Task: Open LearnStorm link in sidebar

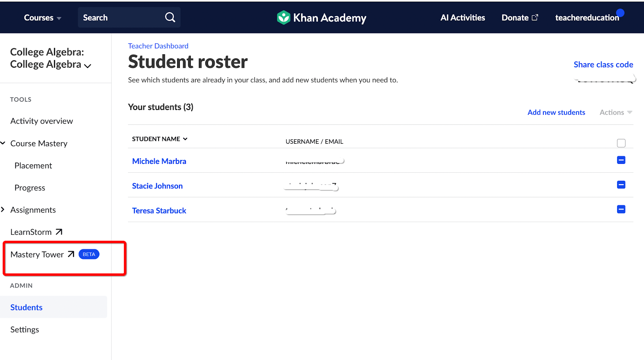Action: coord(31,232)
